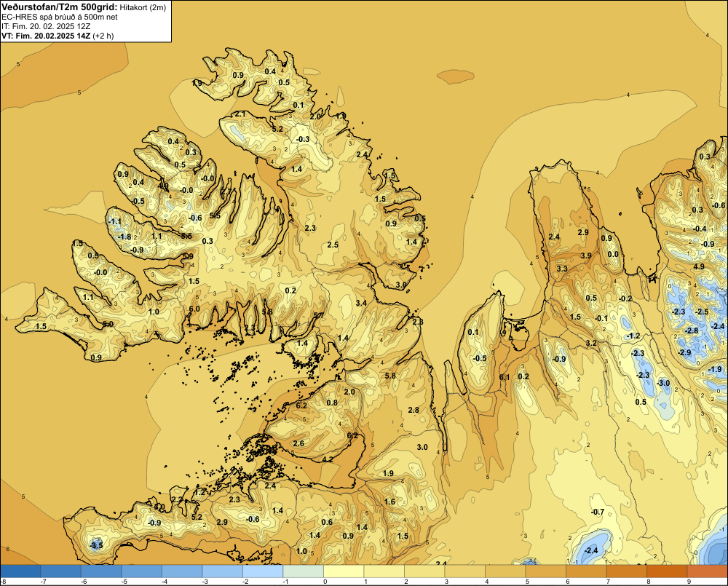Viewport: 728px width, 586px height.
Task: Click the 0 to 1 pale yellow legend swatch
Action: coord(344,571)
